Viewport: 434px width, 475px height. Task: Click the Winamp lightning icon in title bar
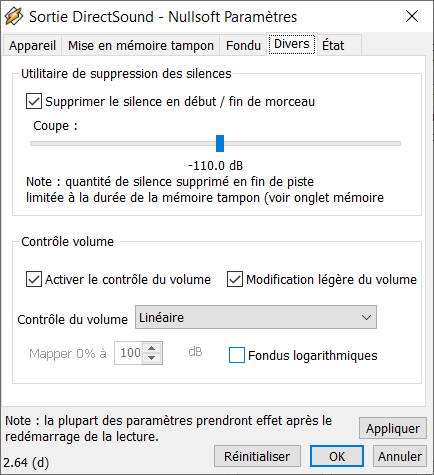[14, 17]
